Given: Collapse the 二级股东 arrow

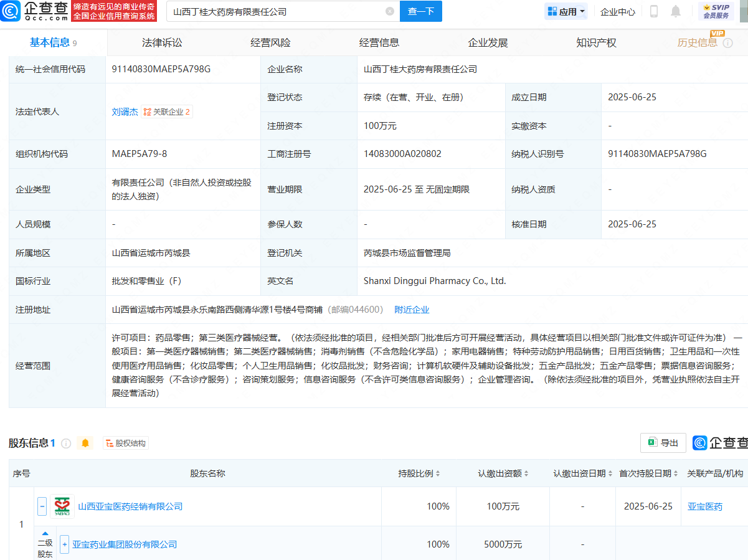Looking at the screenshot, I should 45,534.
